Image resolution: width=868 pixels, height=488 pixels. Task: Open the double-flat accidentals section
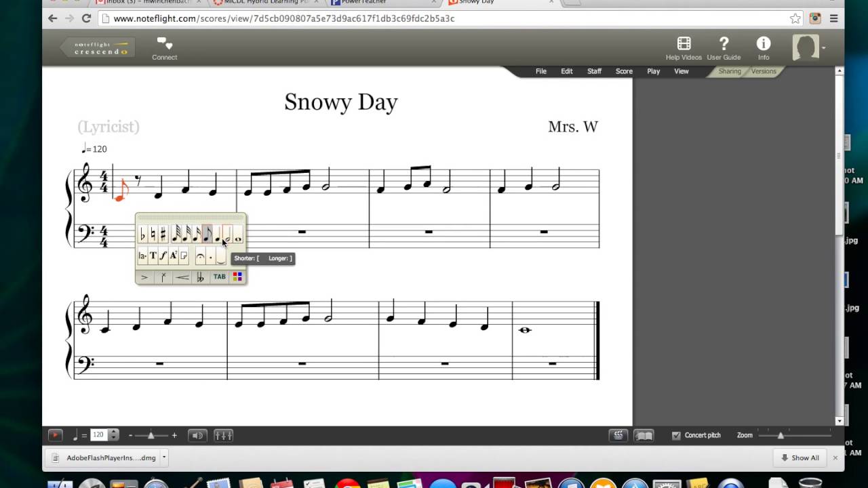pyautogui.click(x=201, y=277)
